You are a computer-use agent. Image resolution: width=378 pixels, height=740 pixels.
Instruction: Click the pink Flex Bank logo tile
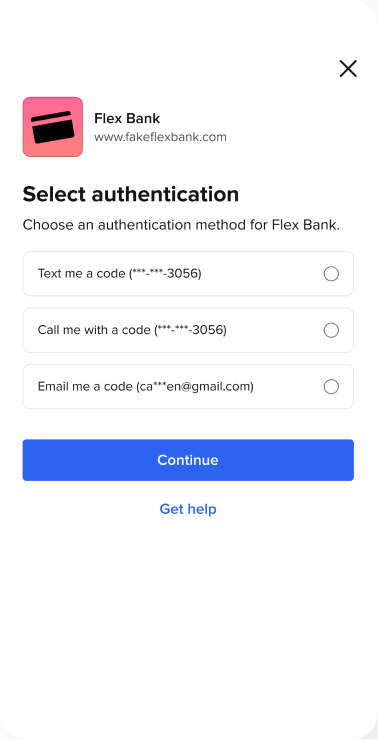pyautogui.click(x=53, y=127)
